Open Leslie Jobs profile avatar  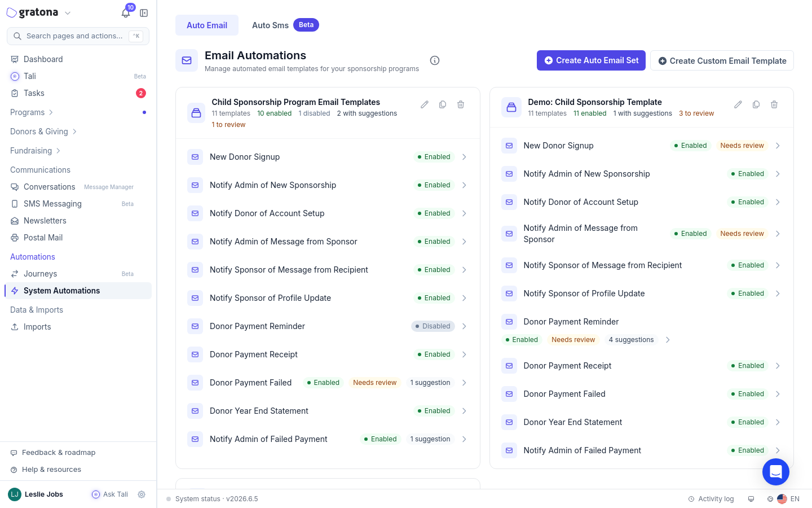point(15,494)
